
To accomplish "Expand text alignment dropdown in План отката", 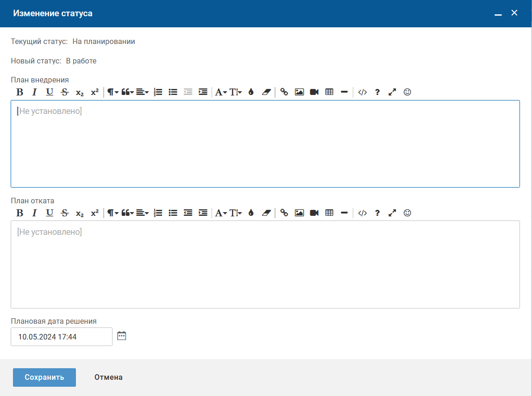I will pyautogui.click(x=142, y=213).
